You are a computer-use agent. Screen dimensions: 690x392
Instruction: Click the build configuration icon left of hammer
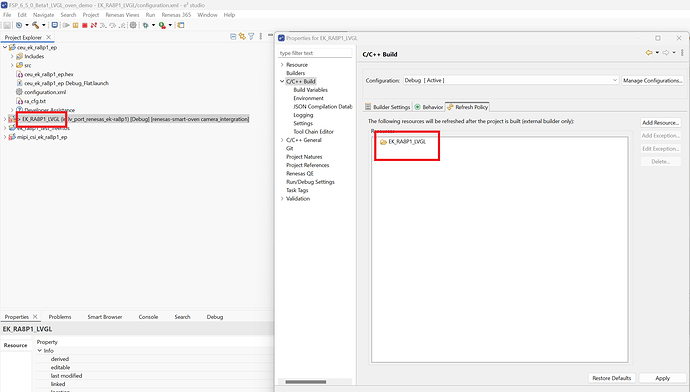click(x=19, y=25)
